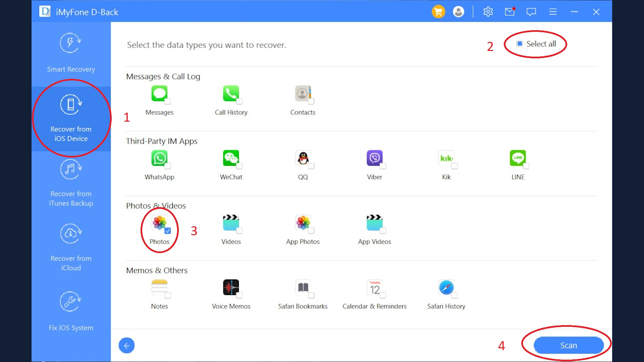The width and height of the screenshot is (644, 362).
Task: Click the Safari History compass icon
Action: (446, 287)
